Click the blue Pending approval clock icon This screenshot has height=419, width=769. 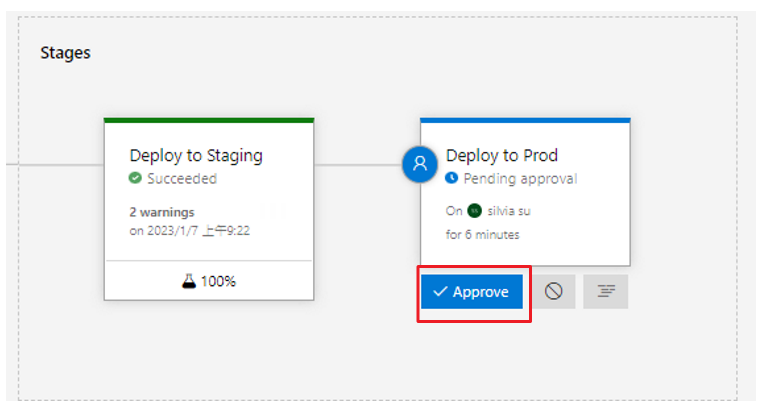pyautogui.click(x=452, y=179)
